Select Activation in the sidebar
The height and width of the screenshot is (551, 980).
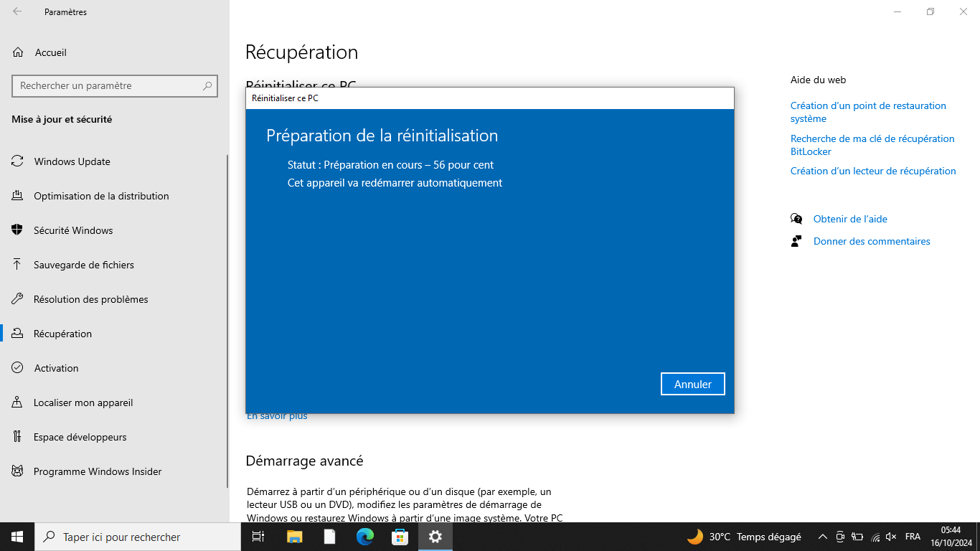coord(56,368)
